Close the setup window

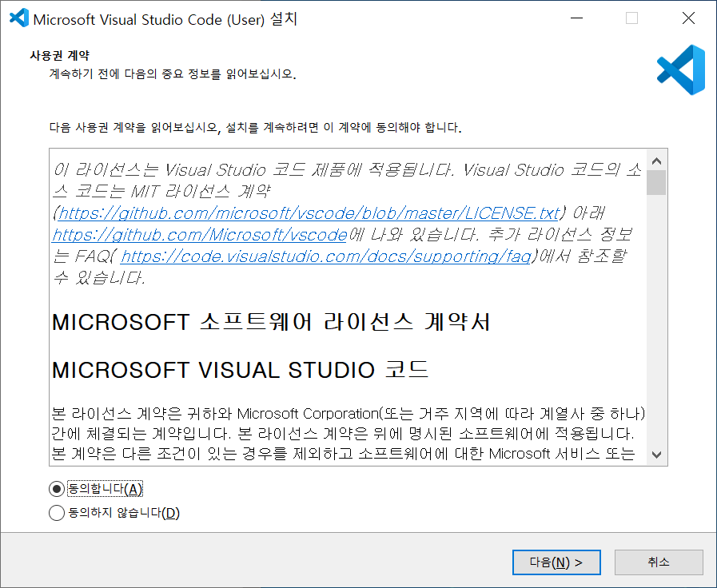[688, 18]
